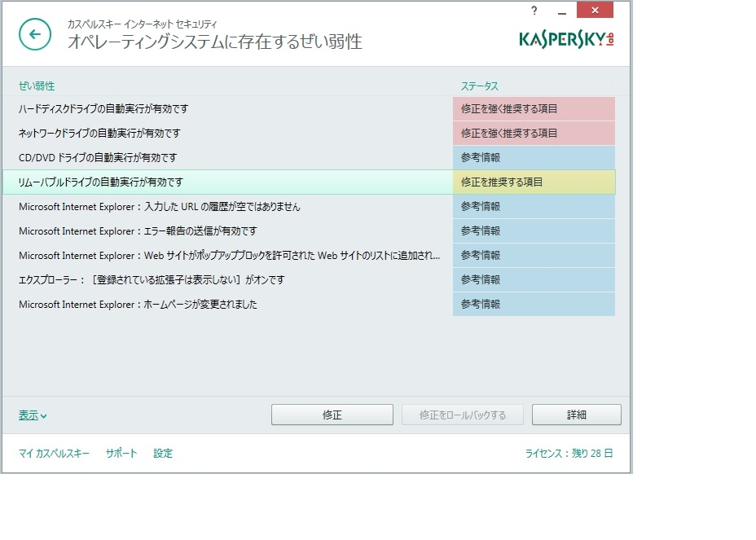
Task: Click the Kaspersky lab logo
Action: (566, 40)
